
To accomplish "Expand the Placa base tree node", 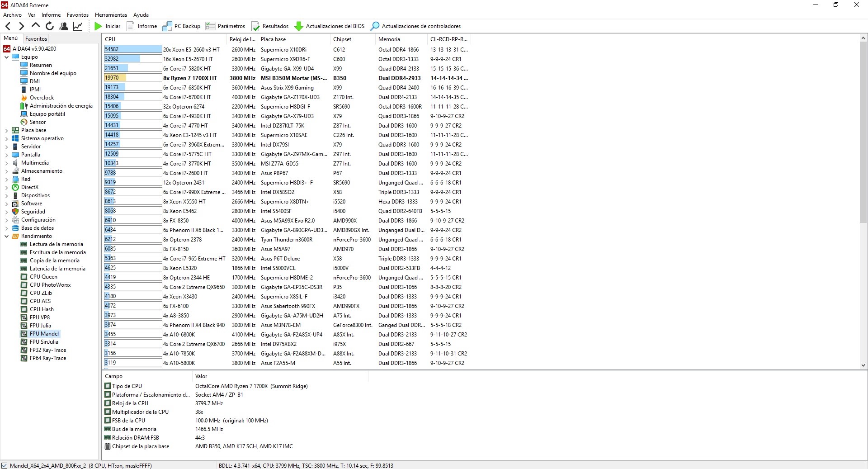I will [x=6, y=130].
